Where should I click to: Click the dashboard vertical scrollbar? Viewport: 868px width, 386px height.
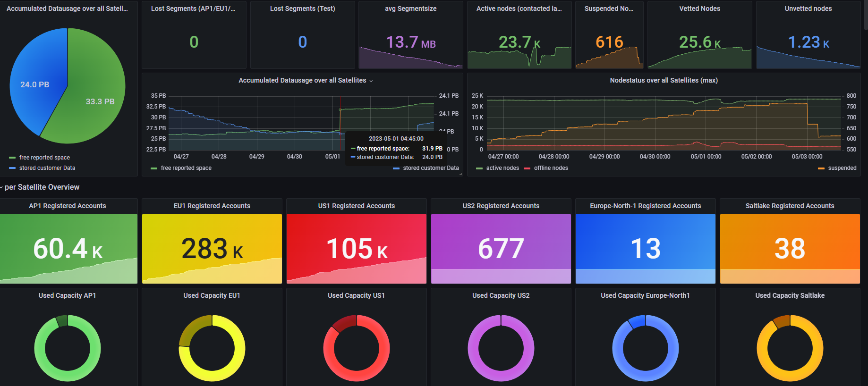coord(865,14)
